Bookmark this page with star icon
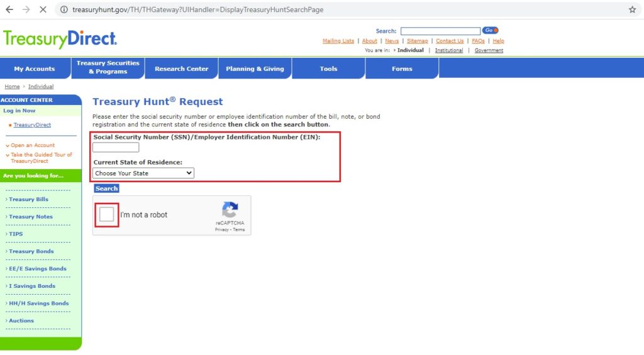Image resolution: width=644 pixels, height=355 pixels. tap(632, 9)
